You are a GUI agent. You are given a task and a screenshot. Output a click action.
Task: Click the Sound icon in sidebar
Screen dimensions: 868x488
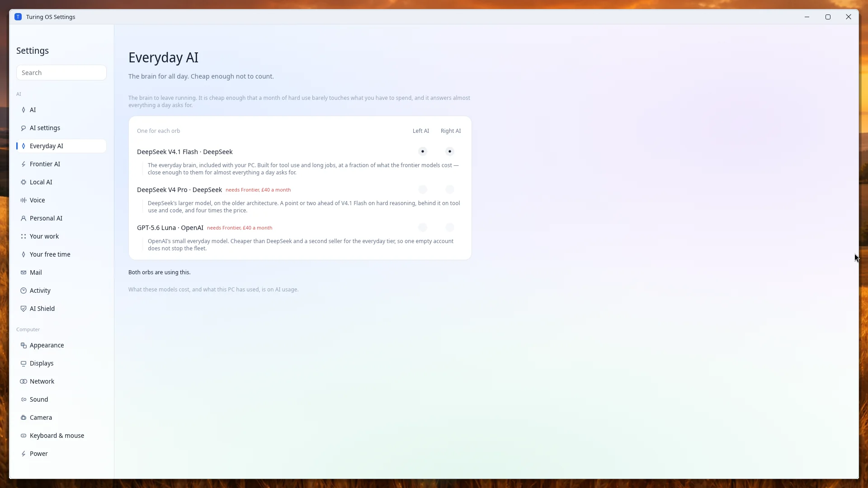point(24,399)
